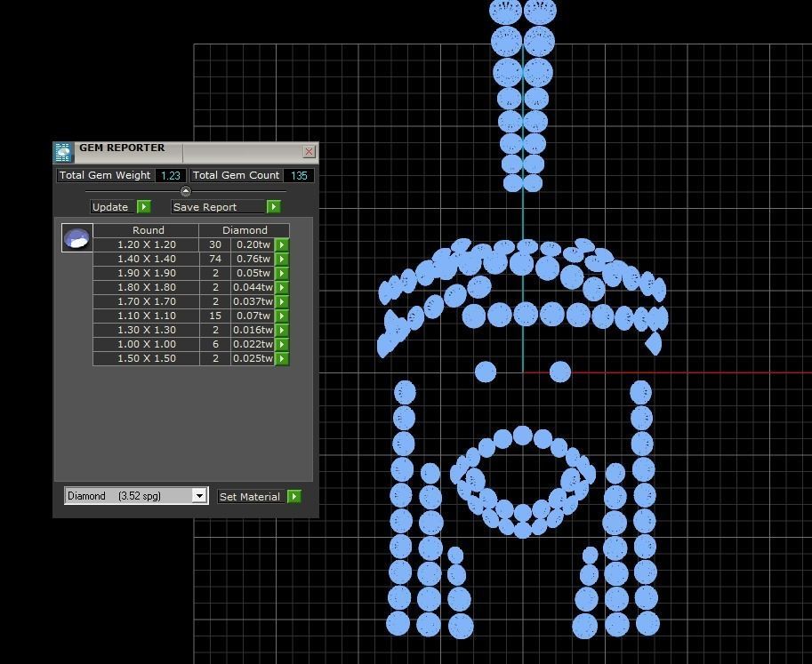
Task: Click green arrow in the 1.00 X 1.00 row
Action: point(282,344)
